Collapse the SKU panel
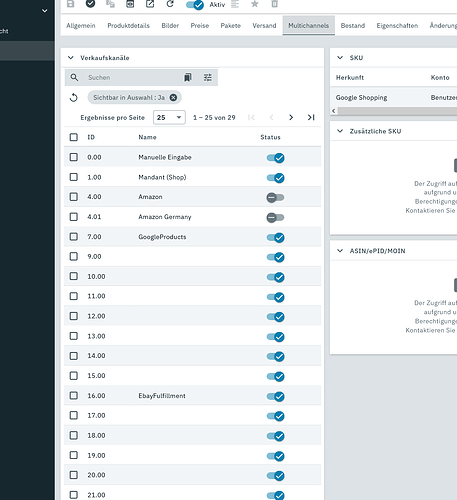457x500 pixels. click(x=340, y=58)
